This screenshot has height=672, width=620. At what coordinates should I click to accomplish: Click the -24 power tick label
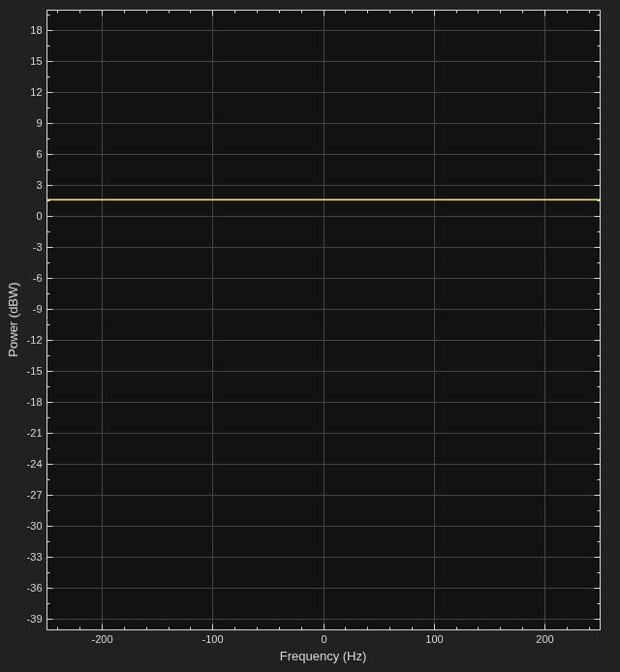click(35, 464)
